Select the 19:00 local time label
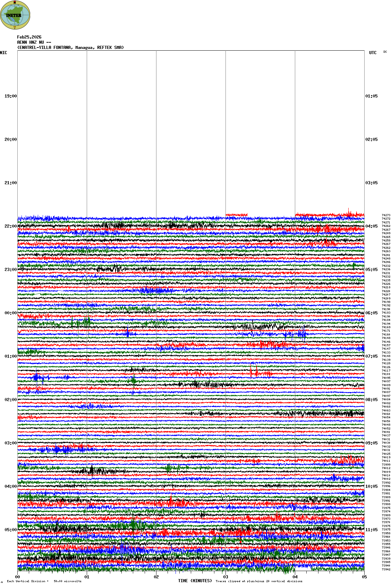392x586 pixels. click(x=10, y=96)
